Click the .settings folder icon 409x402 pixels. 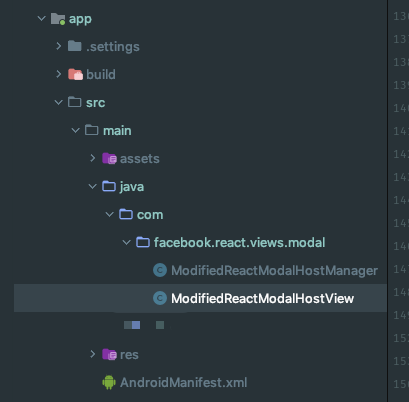tap(75, 46)
